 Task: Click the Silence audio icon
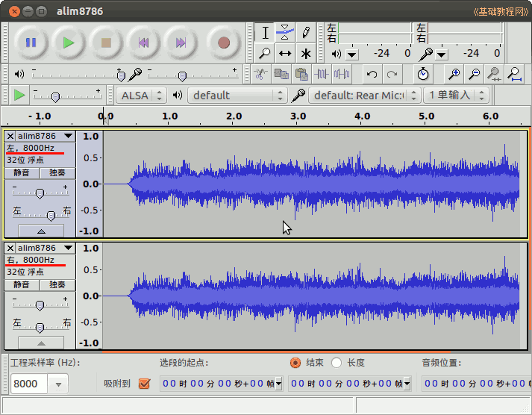click(x=342, y=74)
